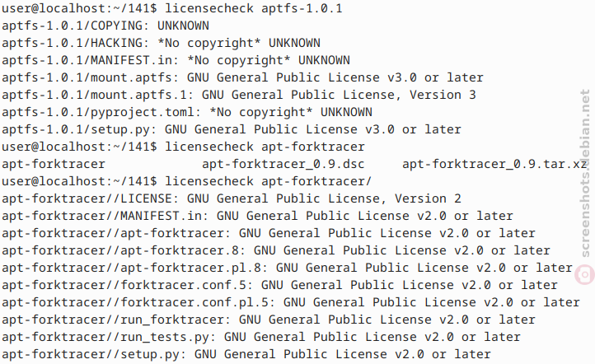Select the forktracer.conf.5 license line

279,285
